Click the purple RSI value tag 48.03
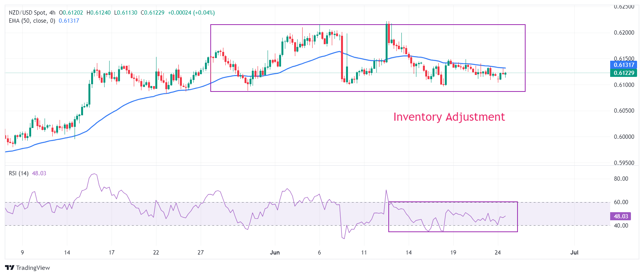Viewport: 644px width, 276px height. (x=621, y=216)
